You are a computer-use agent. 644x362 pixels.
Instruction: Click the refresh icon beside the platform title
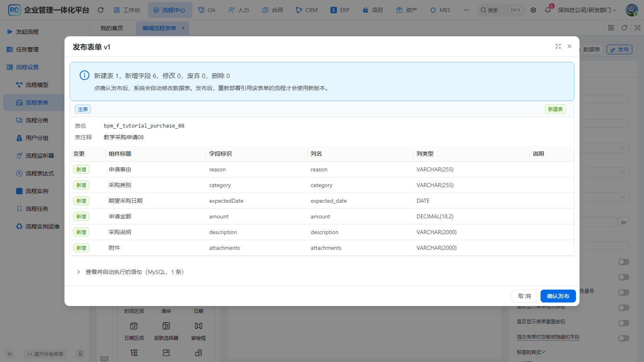pyautogui.click(x=101, y=10)
